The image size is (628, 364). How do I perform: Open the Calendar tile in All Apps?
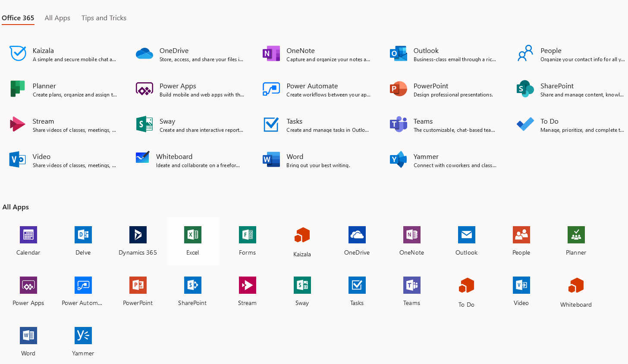[28, 241]
